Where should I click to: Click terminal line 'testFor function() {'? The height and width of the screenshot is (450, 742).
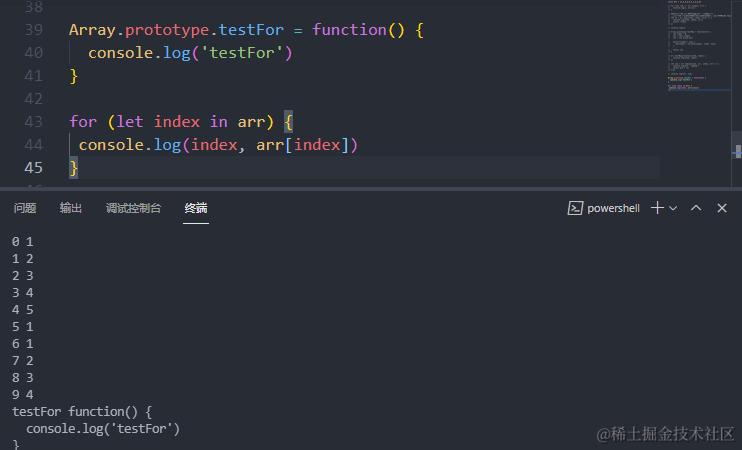82,412
